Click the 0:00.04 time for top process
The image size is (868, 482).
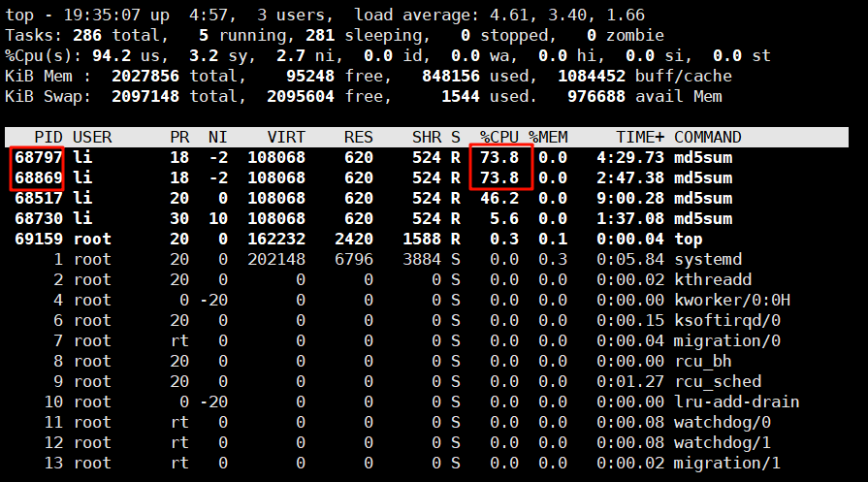pos(630,240)
